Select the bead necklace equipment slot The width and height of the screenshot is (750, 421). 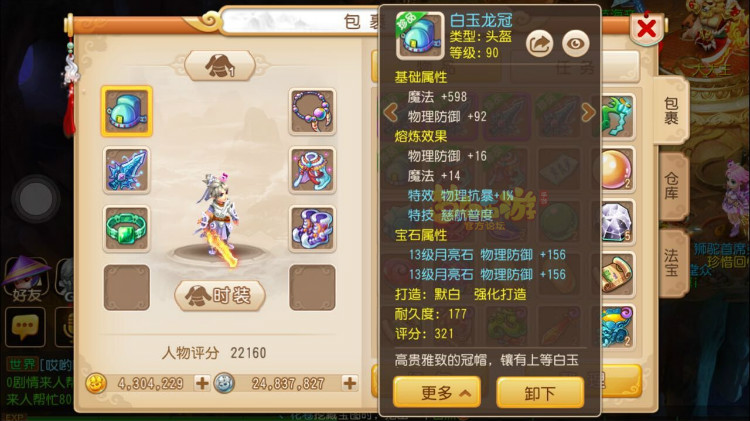click(x=312, y=111)
